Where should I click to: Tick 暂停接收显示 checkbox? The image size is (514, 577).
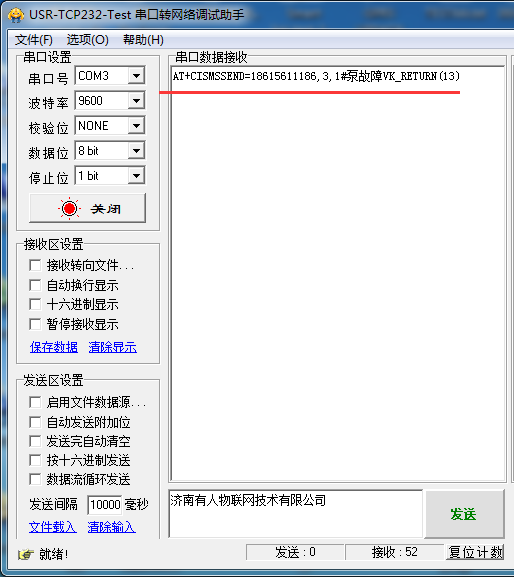click(x=35, y=324)
